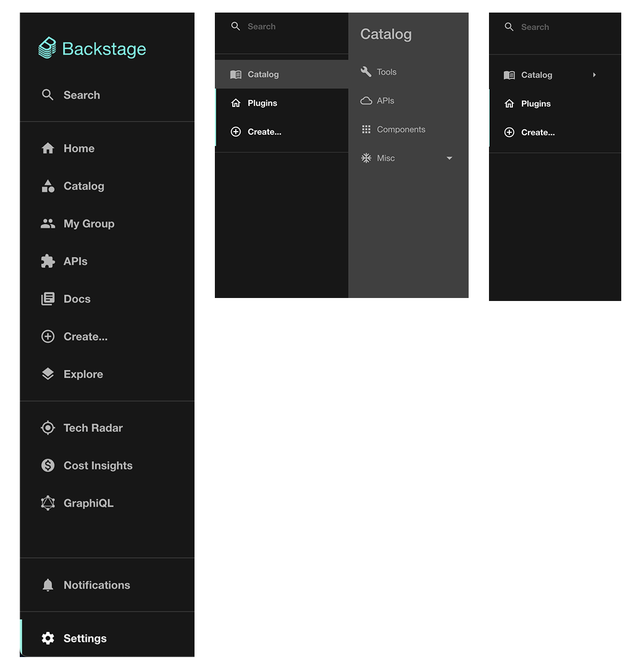The image size is (641, 672).
Task: Open GraphiQL label in the left sidebar
Action: [x=89, y=503]
